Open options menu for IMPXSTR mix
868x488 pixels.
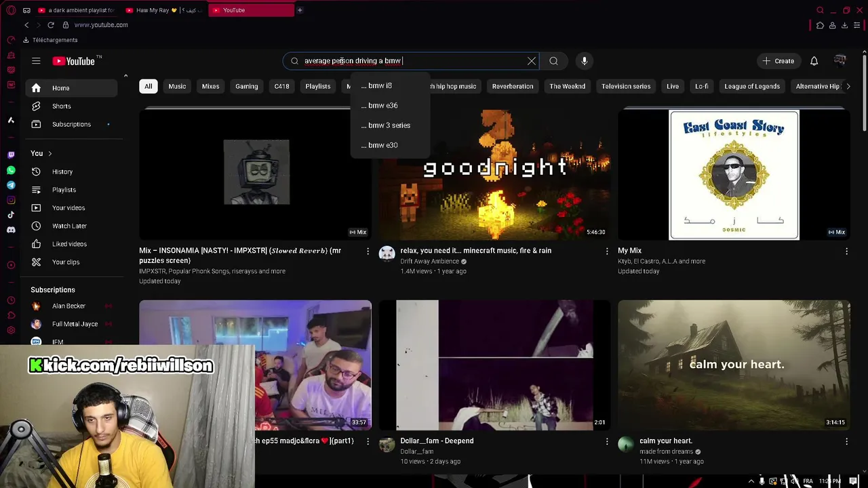tap(368, 251)
